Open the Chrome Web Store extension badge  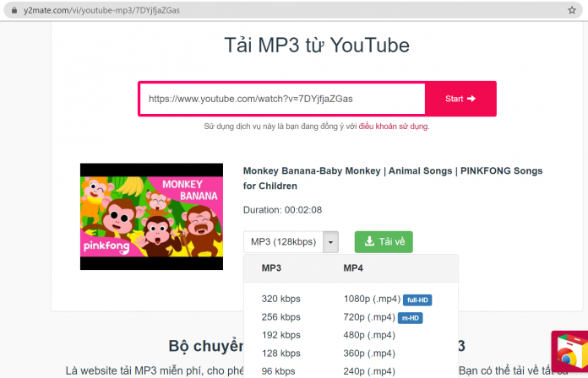click(569, 354)
